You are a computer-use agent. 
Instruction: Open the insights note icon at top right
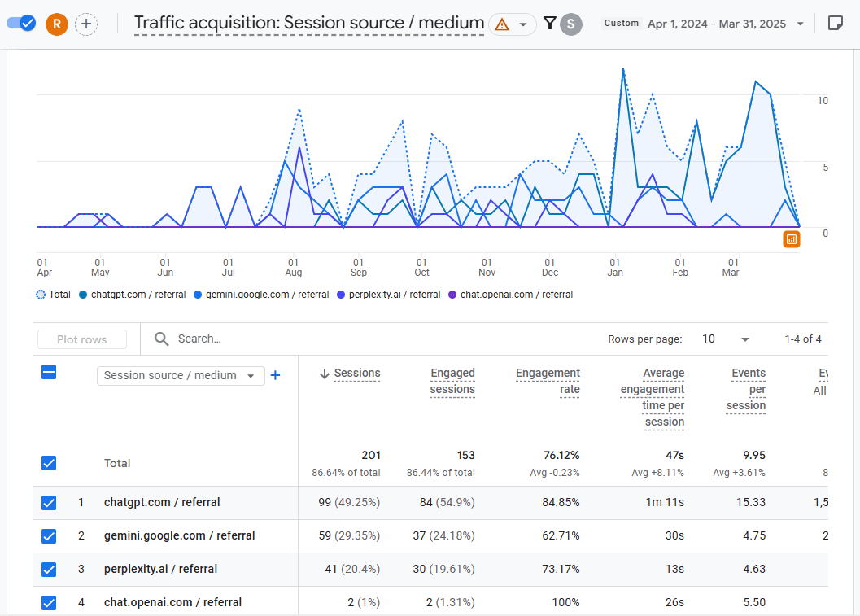click(835, 24)
